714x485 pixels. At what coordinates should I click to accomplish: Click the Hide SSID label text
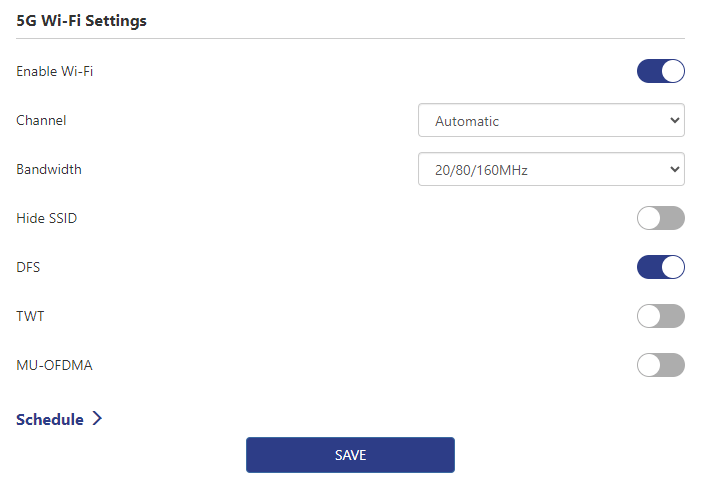tap(46, 218)
